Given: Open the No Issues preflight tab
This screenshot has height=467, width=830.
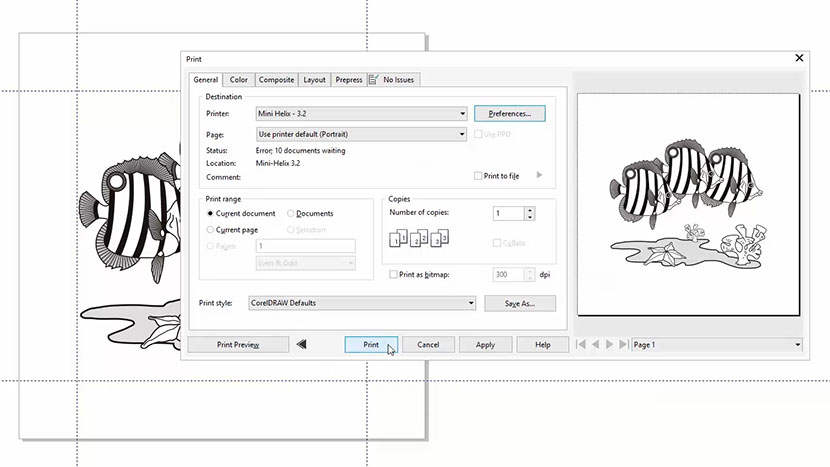Looking at the screenshot, I should [393, 80].
